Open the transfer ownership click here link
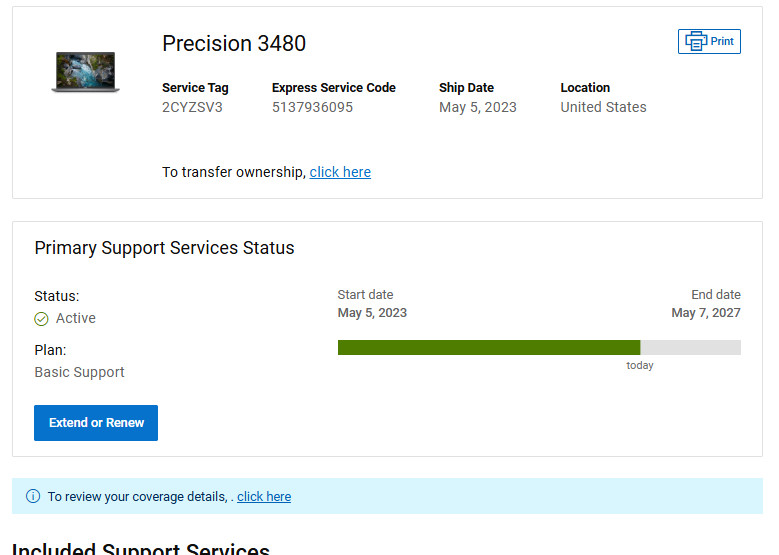Image resolution: width=779 pixels, height=555 pixels. click(340, 172)
